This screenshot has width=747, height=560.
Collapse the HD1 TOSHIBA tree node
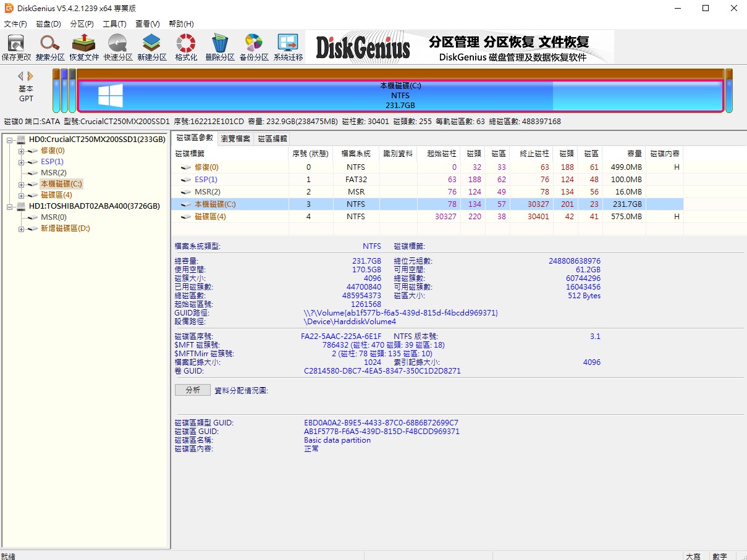coord(10,206)
